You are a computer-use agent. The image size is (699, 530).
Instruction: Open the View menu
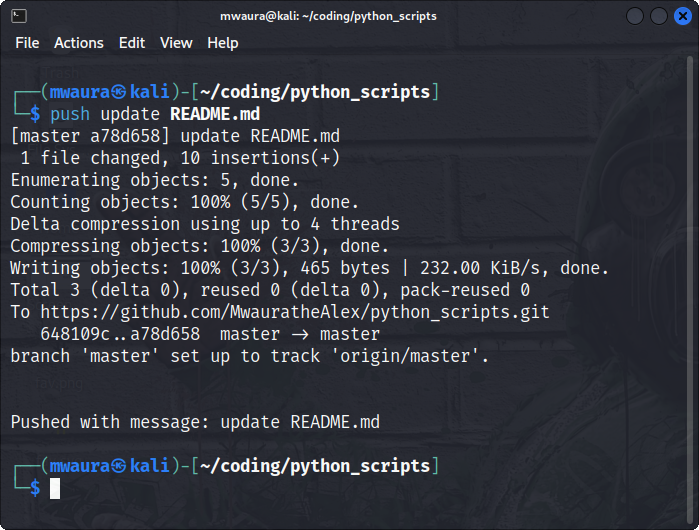[176, 43]
